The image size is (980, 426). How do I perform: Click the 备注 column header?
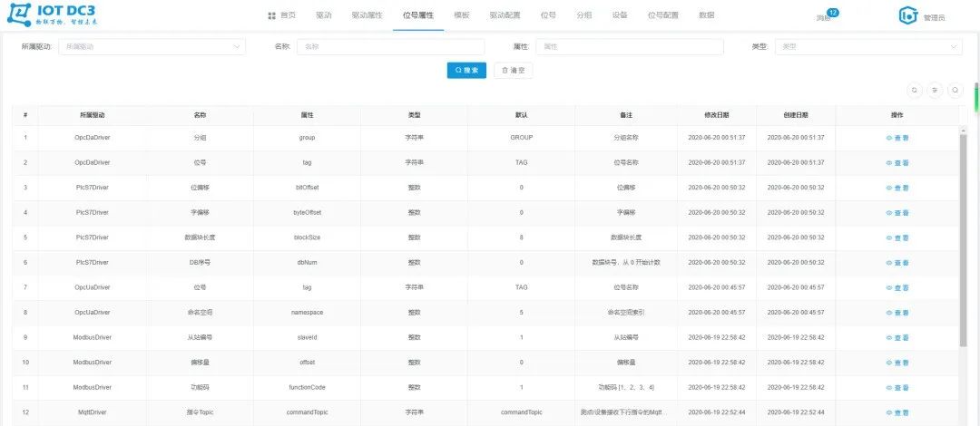[x=625, y=115]
